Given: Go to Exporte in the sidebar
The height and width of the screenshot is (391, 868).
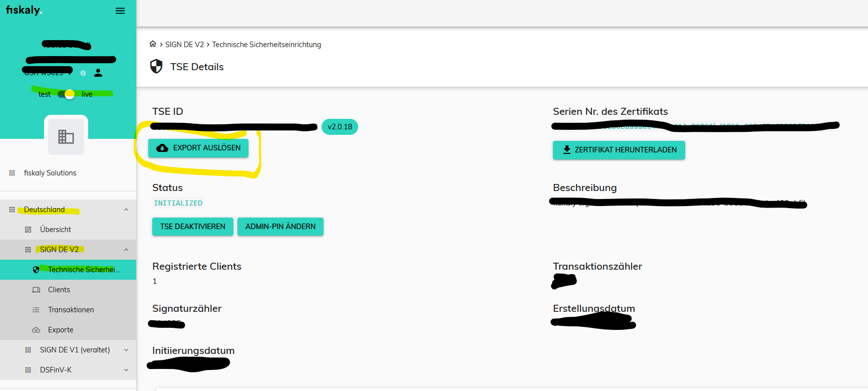Looking at the screenshot, I should click(61, 330).
